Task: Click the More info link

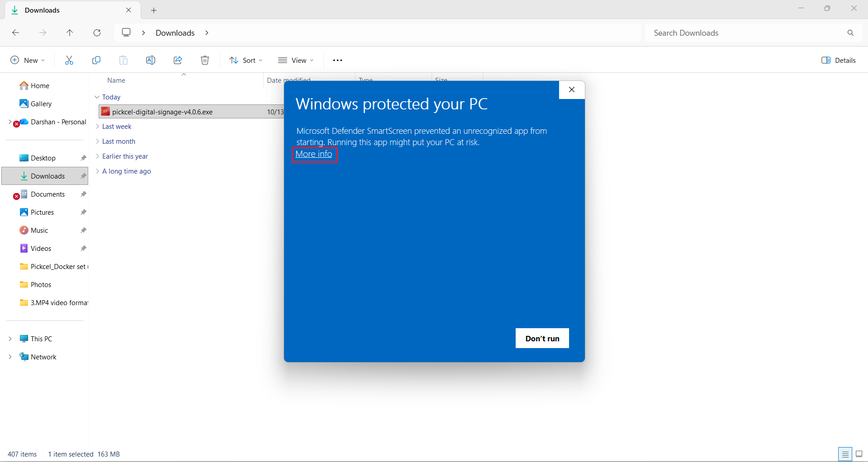Action: [x=314, y=154]
